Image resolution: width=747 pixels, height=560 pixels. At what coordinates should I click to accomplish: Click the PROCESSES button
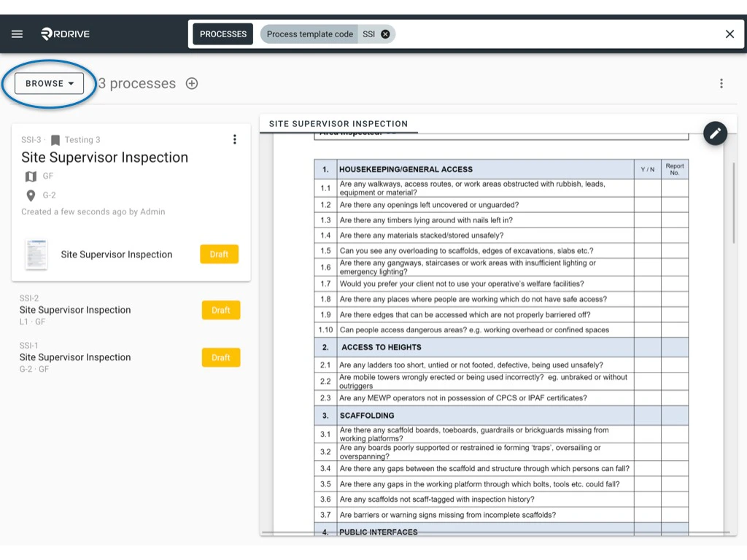click(223, 34)
